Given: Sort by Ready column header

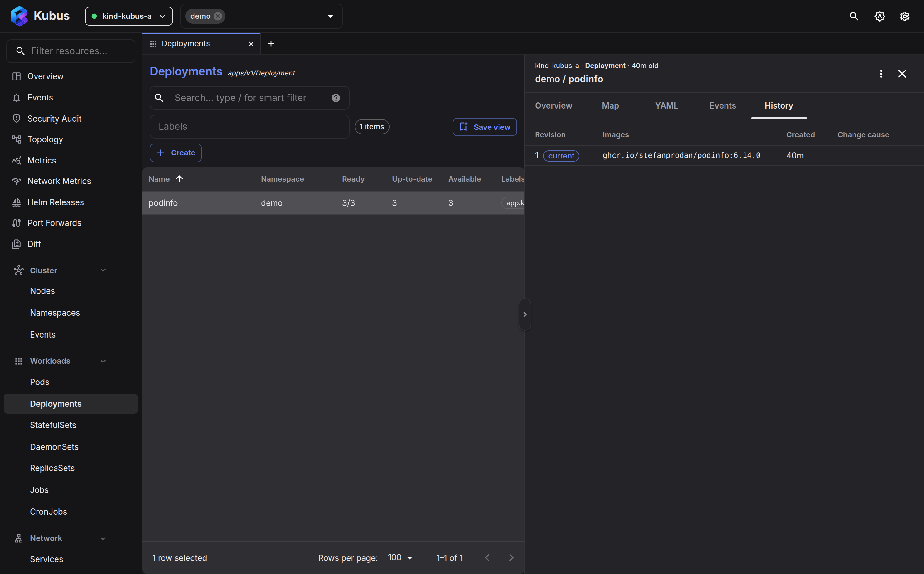Looking at the screenshot, I should click(x=353, y=179).
